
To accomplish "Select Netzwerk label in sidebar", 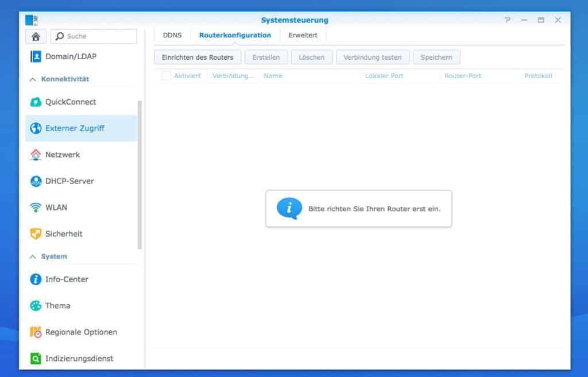I will point(63,155).
